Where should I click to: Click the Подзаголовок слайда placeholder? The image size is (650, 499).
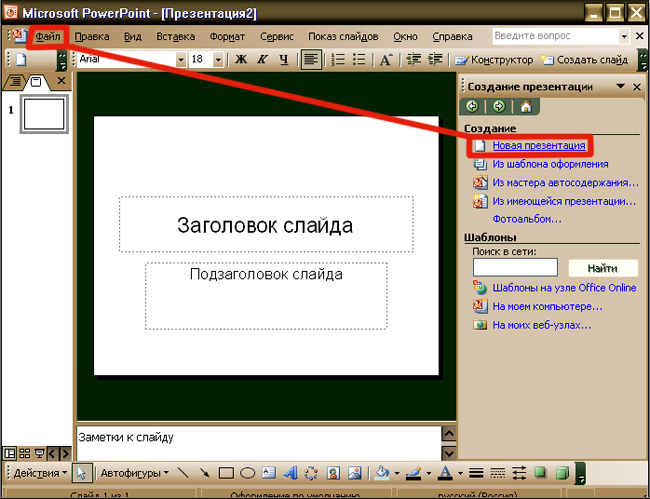tap(266, 296)
